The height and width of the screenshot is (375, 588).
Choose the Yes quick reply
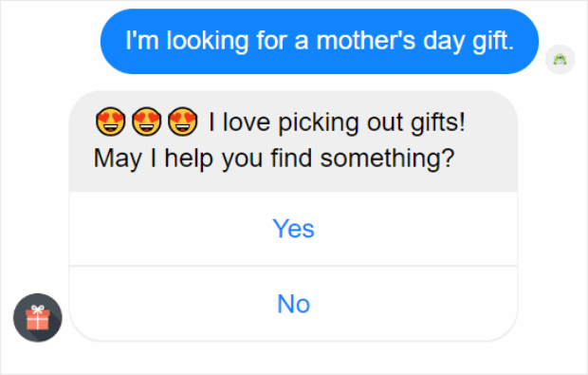tap(293, 229)
